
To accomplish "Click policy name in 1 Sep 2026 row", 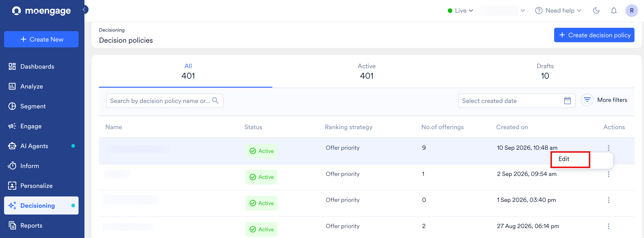I will coord(131,200).
